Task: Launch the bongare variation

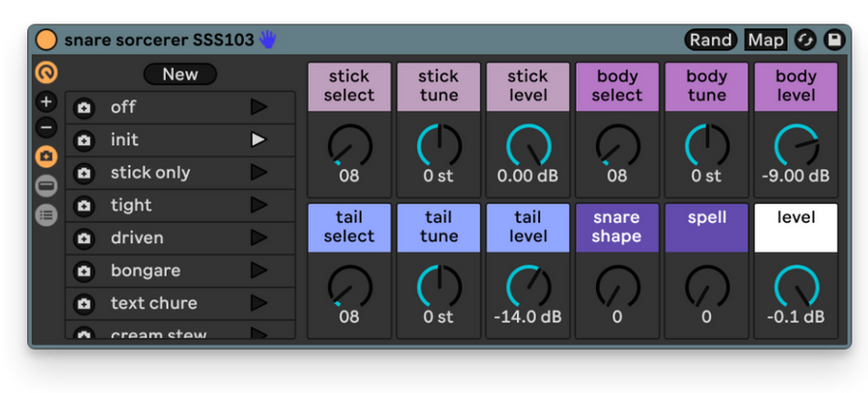Action: click(258, 270)
